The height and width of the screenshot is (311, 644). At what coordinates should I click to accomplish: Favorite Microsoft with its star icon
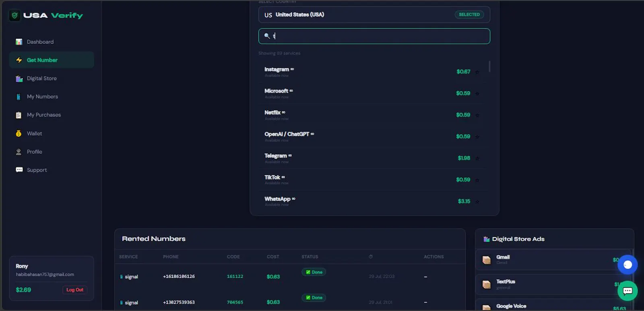click(477, 94)
